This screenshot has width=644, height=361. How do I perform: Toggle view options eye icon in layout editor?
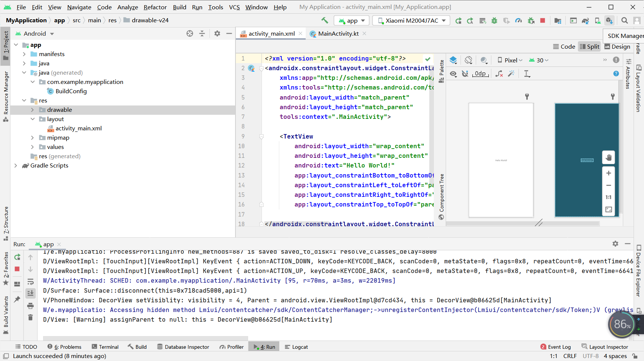[x=453, y=74]
